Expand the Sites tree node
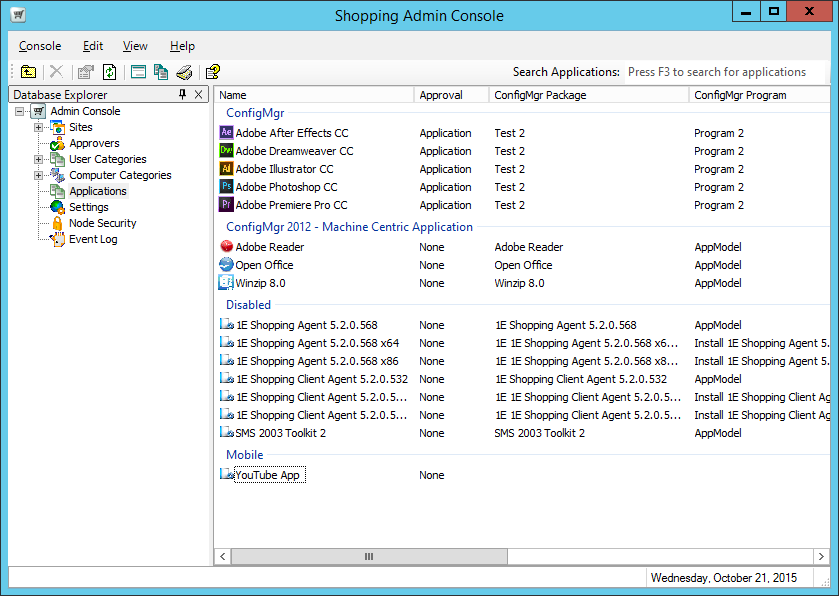The width and height of the screenshot is (839, 596). point(38,127)
